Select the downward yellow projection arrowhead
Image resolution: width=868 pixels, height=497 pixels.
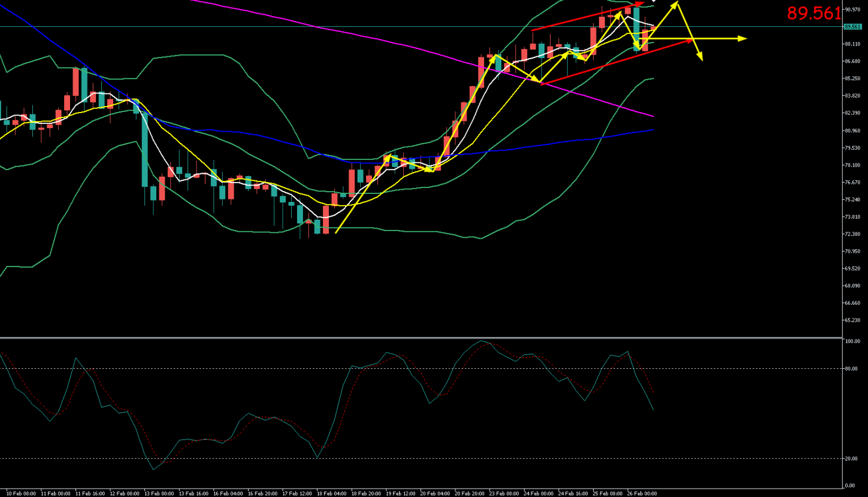click(x=700, y=57)
